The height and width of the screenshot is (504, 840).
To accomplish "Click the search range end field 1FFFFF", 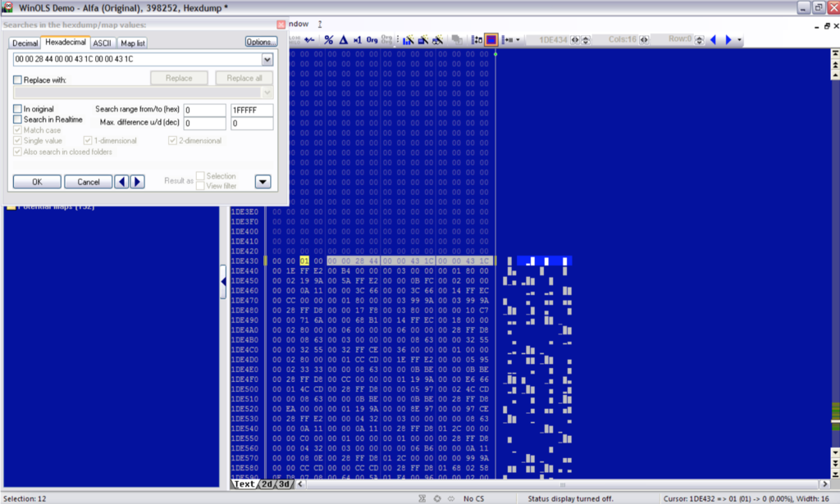I will coord(251,110).
